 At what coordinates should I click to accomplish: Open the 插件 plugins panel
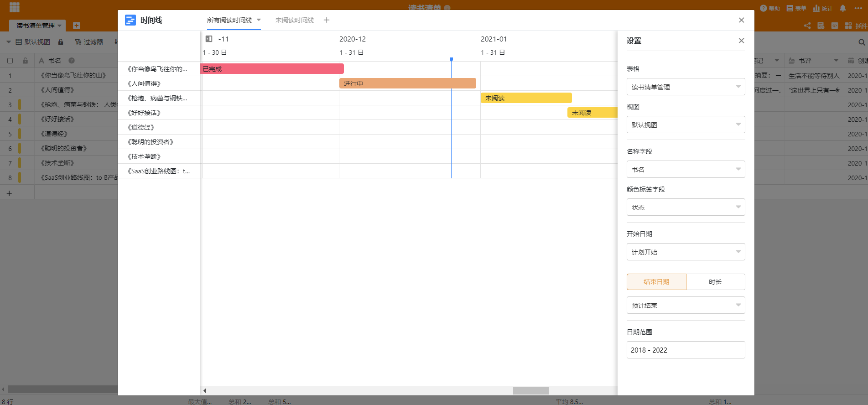tap(856, 26)
